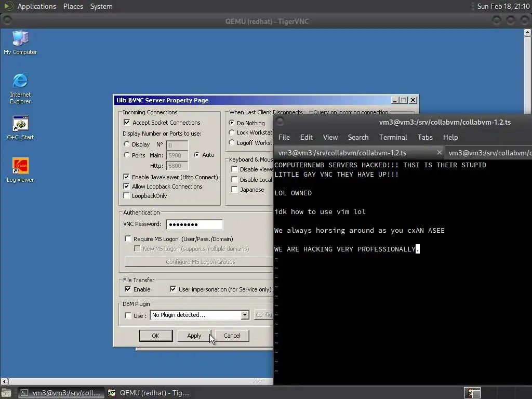
Task: Toggle Accept Socket Connections checkbox
Action: tap(127, 122)
